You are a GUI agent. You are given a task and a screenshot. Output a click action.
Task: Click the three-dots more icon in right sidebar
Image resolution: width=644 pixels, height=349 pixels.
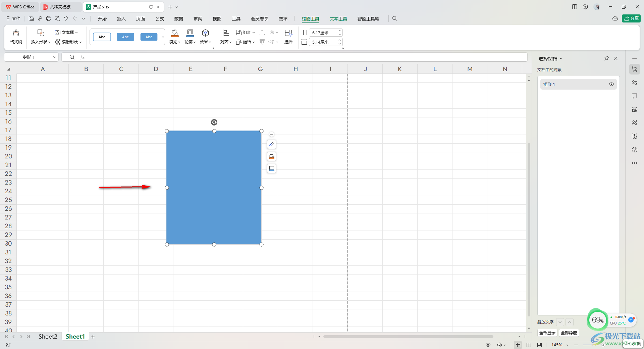[x=635, y=163]
